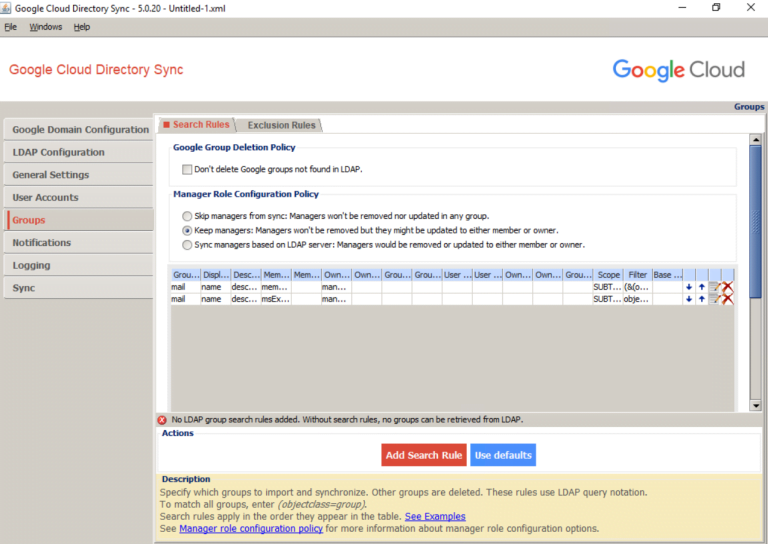Open User Accounts section
This screenshot has height=544, width=768.
(78, 197)
